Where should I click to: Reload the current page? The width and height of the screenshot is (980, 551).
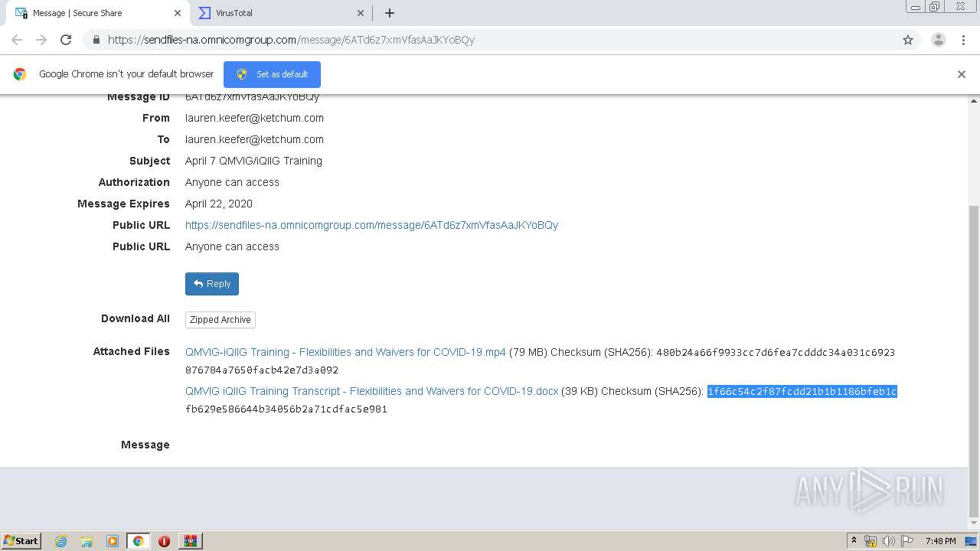point(66,40)
